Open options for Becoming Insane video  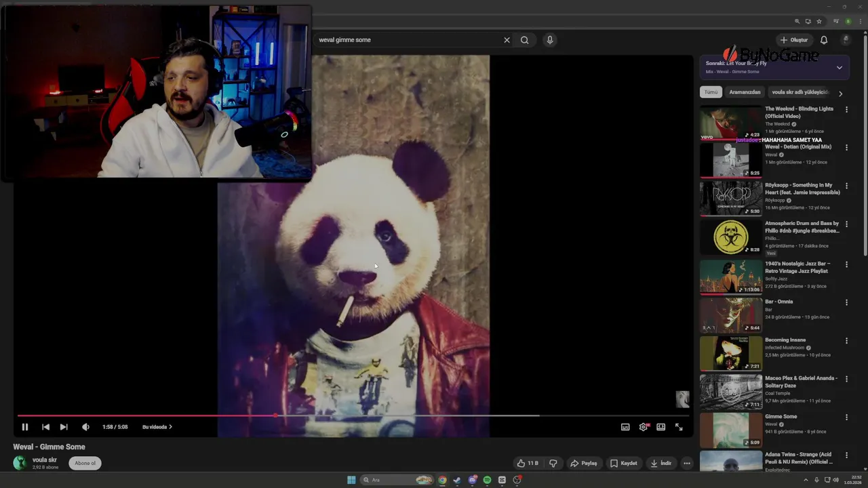pos(846,340)
